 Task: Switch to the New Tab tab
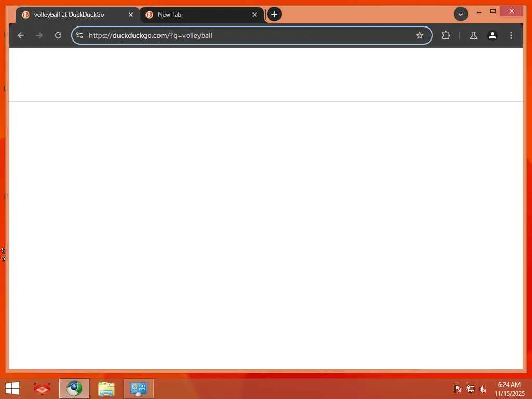tap(202, 15)
